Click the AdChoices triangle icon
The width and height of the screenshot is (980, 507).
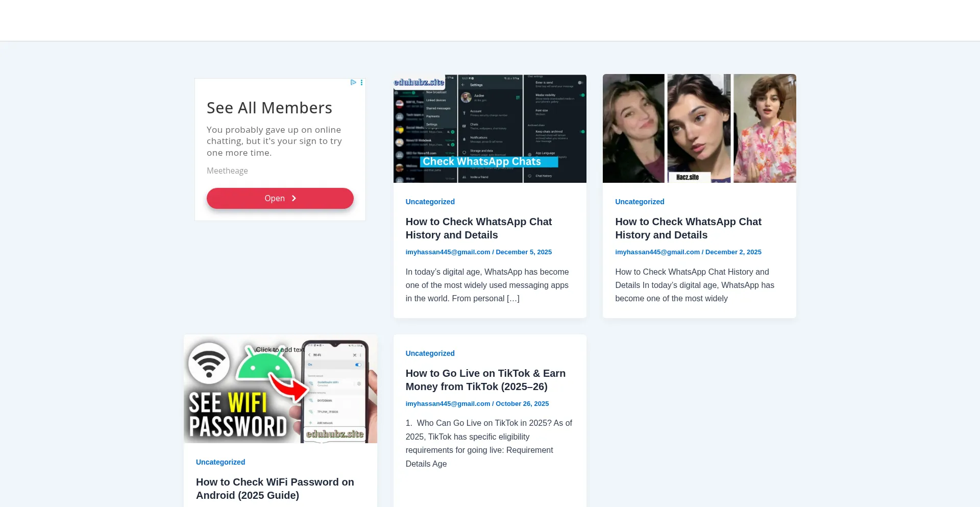click(x=353, y=82)
